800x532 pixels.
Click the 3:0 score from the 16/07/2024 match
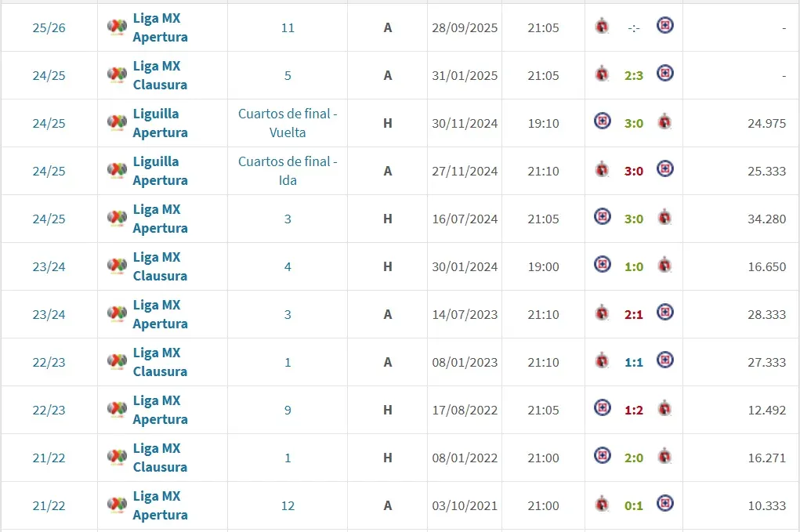(633, 219)
